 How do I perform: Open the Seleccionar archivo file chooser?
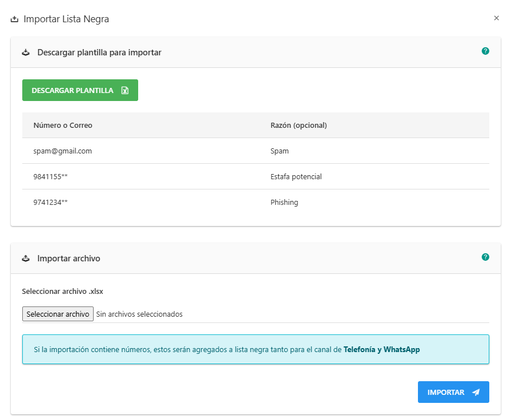tap(58, 314)
